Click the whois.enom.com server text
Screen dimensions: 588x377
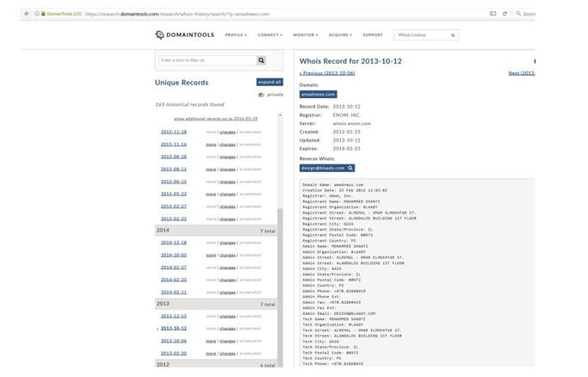click(x=352, y=123)
